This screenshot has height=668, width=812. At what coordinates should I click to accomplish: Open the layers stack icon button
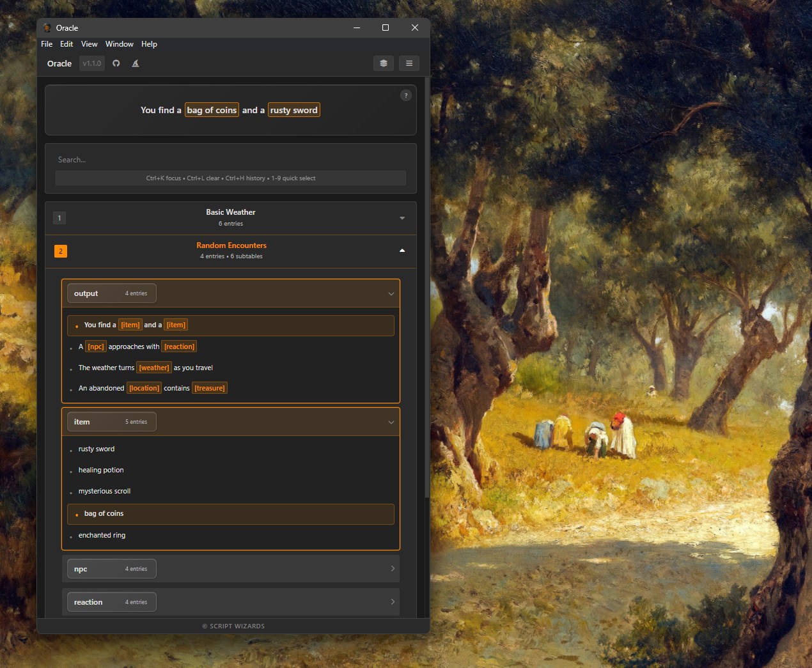click(x=384, y=63)
